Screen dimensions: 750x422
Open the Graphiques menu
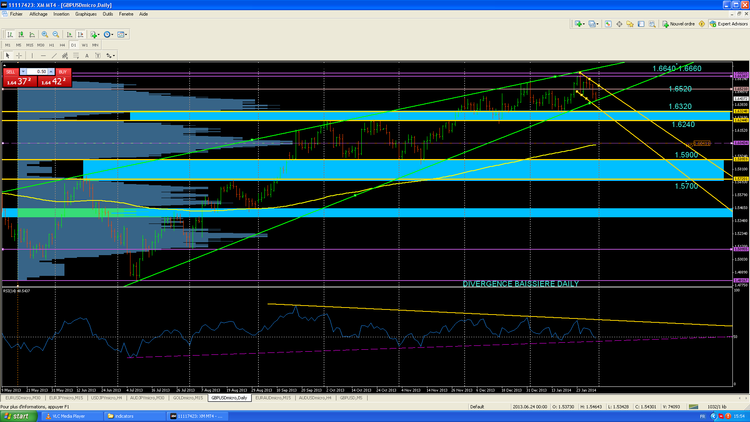point(85,14)
